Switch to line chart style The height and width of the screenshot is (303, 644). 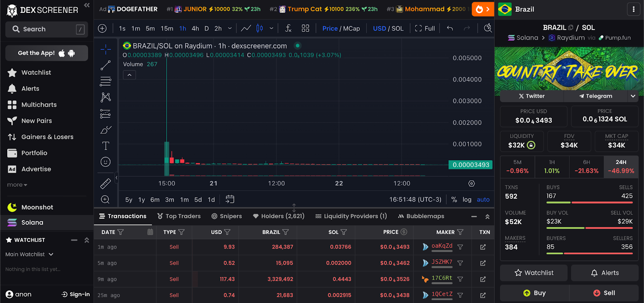(246, 28)
